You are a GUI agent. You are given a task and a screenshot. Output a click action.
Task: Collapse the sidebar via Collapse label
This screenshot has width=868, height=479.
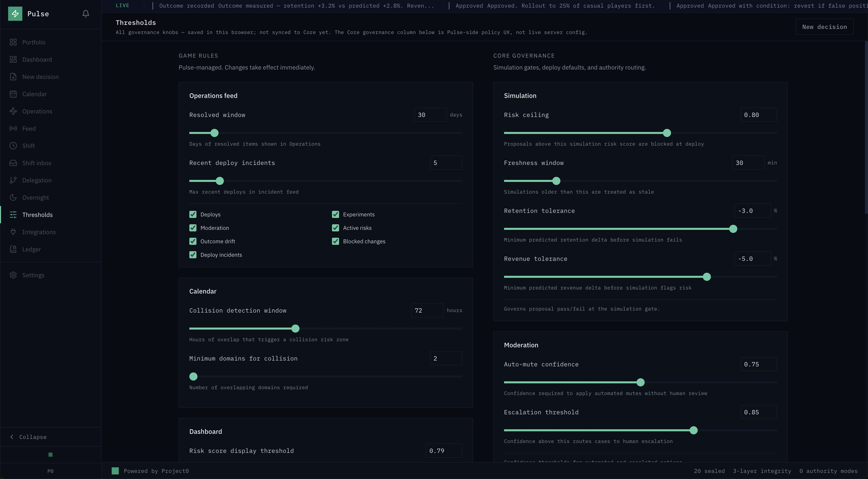point(33,437)
